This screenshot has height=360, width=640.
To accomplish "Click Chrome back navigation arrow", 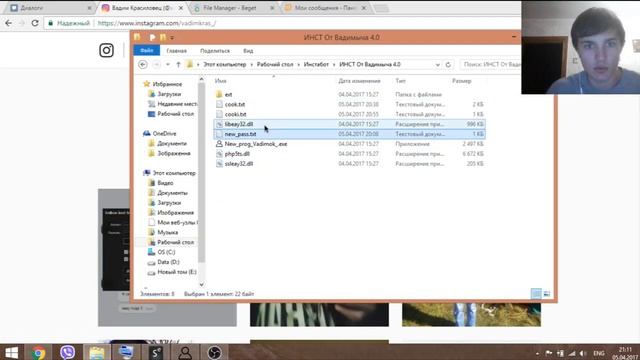I will (x=9, y=23).
